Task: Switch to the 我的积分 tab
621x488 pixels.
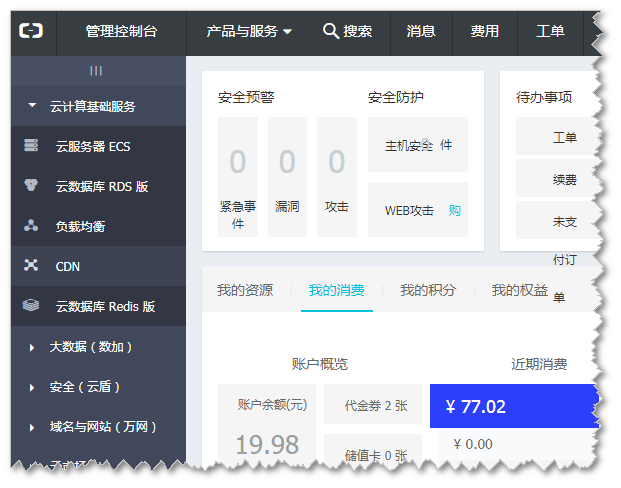Action: pyautogui.click(x=427, y=291)
